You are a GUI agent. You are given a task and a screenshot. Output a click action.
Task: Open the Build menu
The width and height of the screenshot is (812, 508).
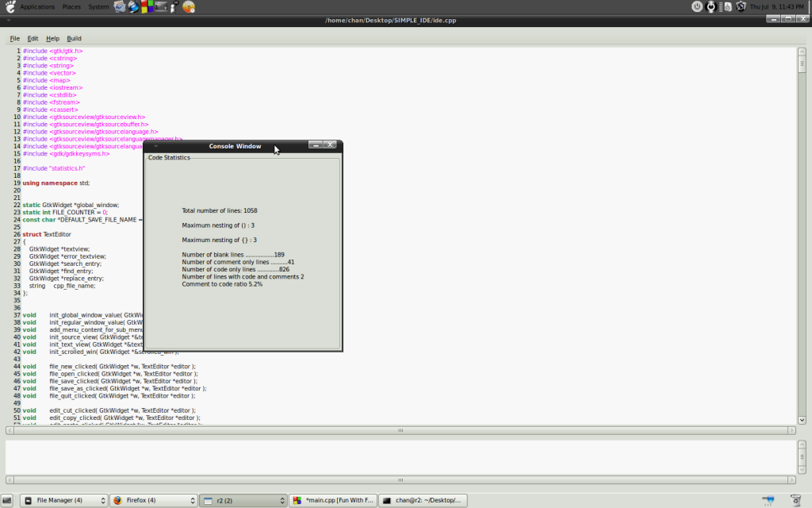click(x=74, y=38)
